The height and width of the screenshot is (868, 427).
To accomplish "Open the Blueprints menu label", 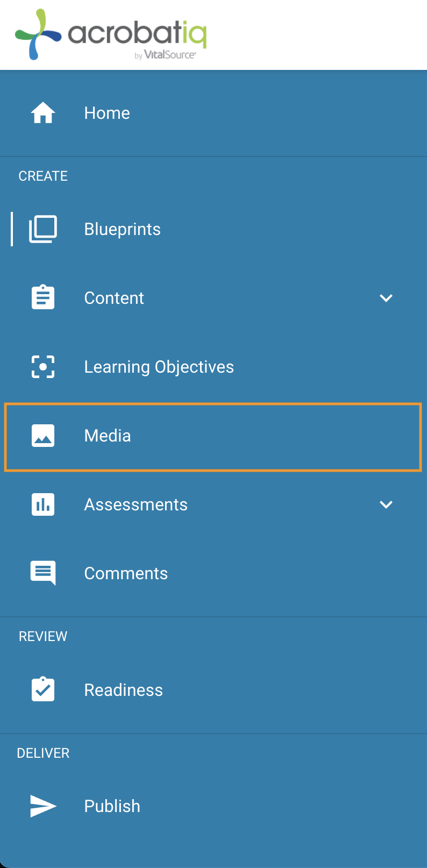I will point(123,229).
